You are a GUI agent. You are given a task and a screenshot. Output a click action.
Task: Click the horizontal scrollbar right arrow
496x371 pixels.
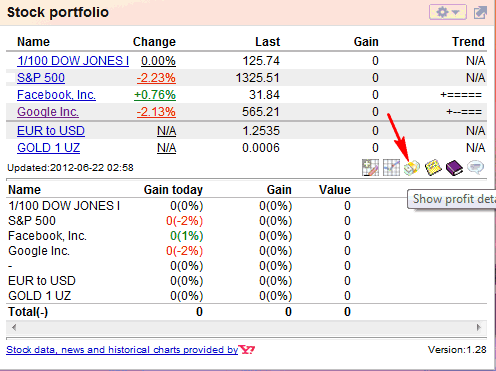[x=479, y=327]
